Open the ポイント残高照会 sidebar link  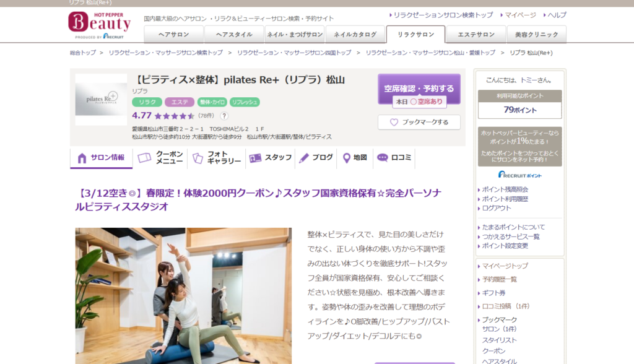point(505,189)
